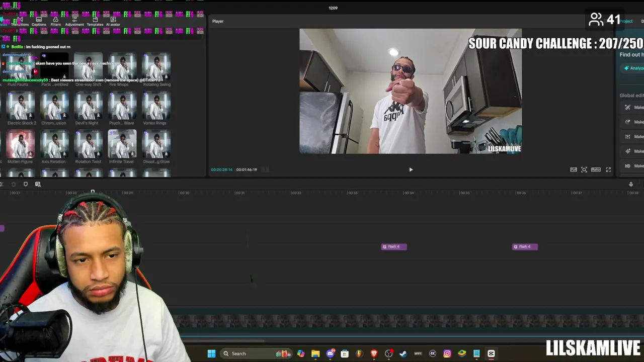Open BlueStacks from the taskbar

point(462,353)
